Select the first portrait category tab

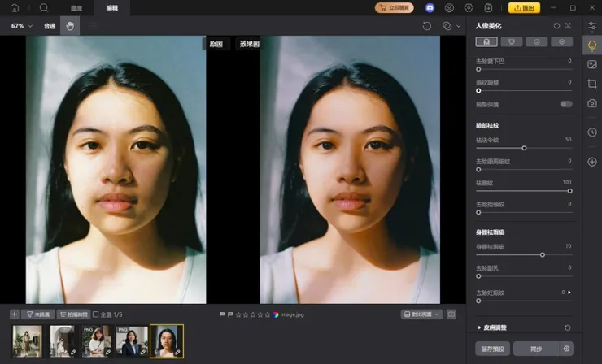[486, 41]
